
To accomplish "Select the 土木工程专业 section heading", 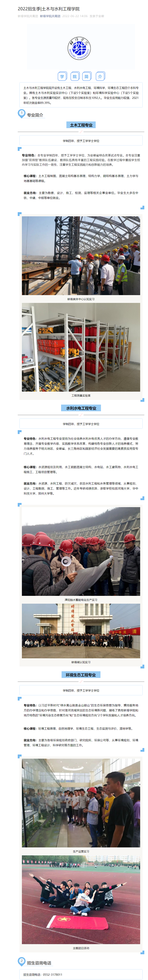I will [x=81, y=125].
